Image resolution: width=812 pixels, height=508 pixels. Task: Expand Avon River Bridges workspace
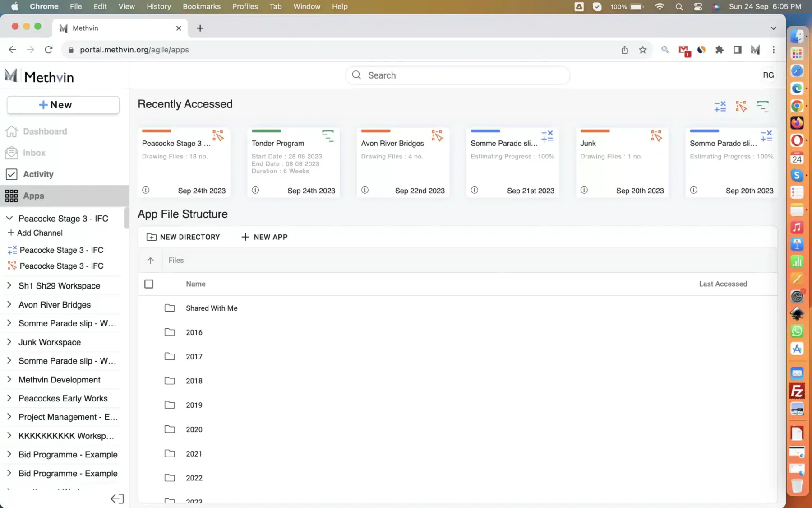coord(9,304)
